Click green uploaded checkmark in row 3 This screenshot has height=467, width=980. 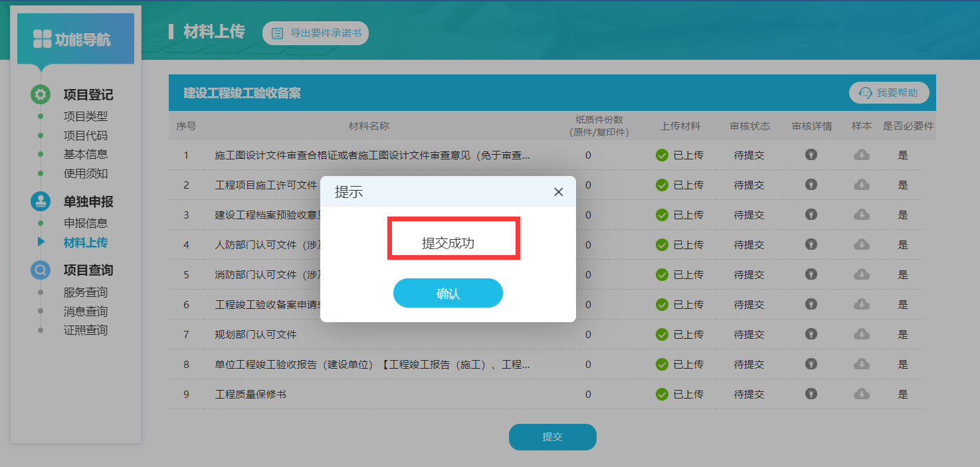point(662,215)
